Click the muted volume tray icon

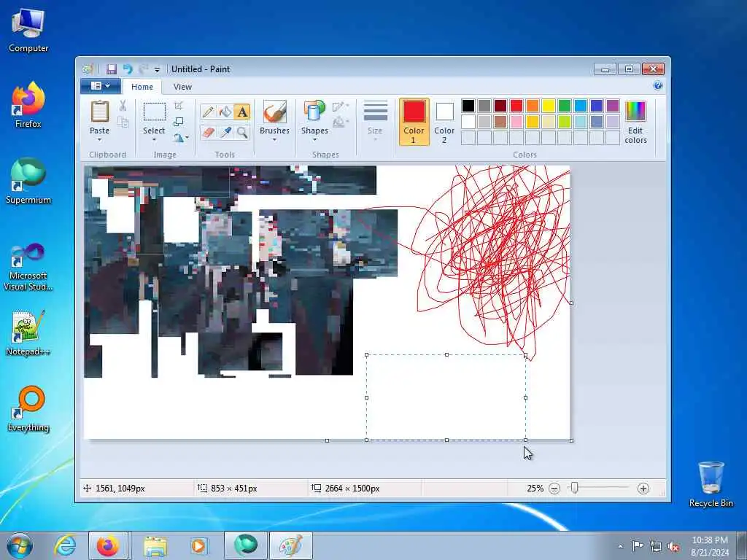[673, 546]
